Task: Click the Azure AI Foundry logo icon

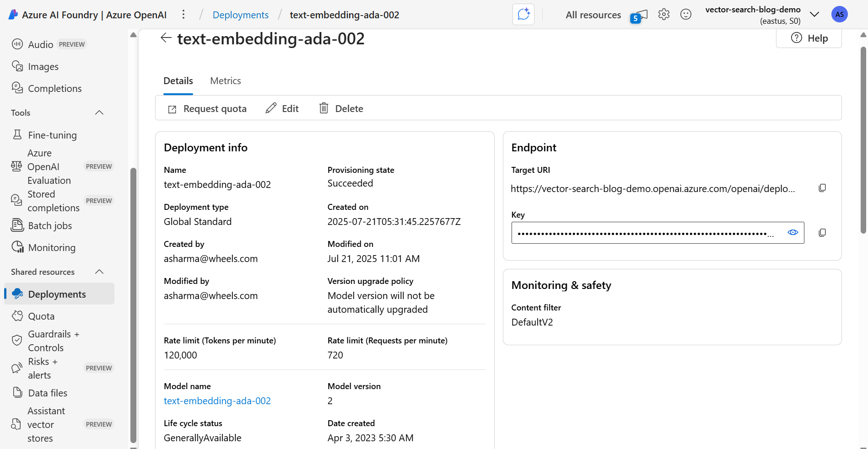Action: click(13, 15)
